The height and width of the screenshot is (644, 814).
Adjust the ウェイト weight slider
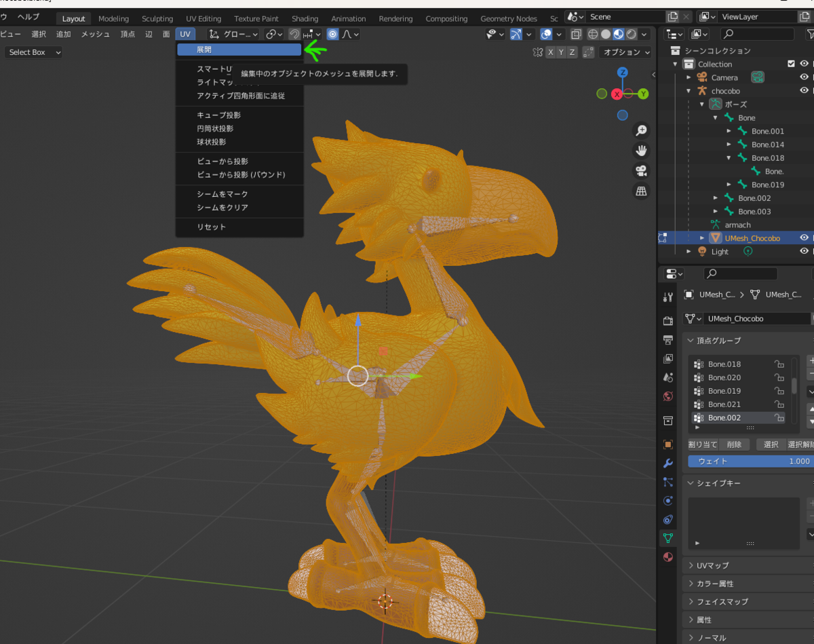[750, 461]
